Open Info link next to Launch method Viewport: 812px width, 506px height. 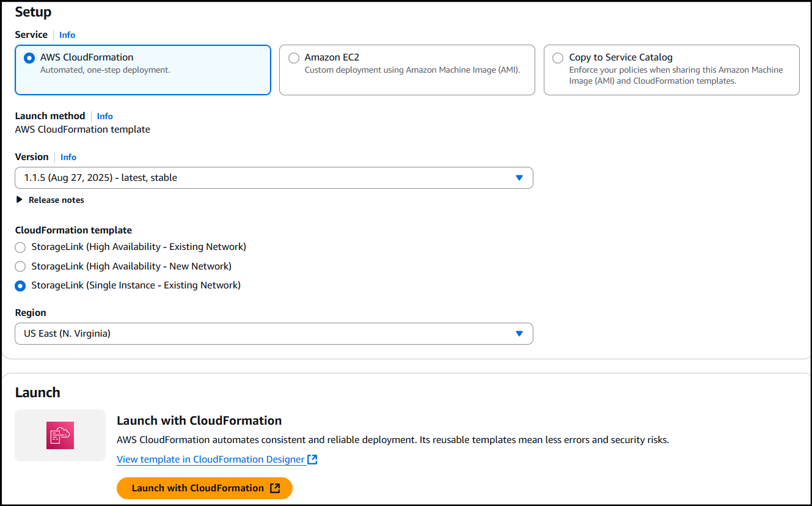(x=104, y=116)
